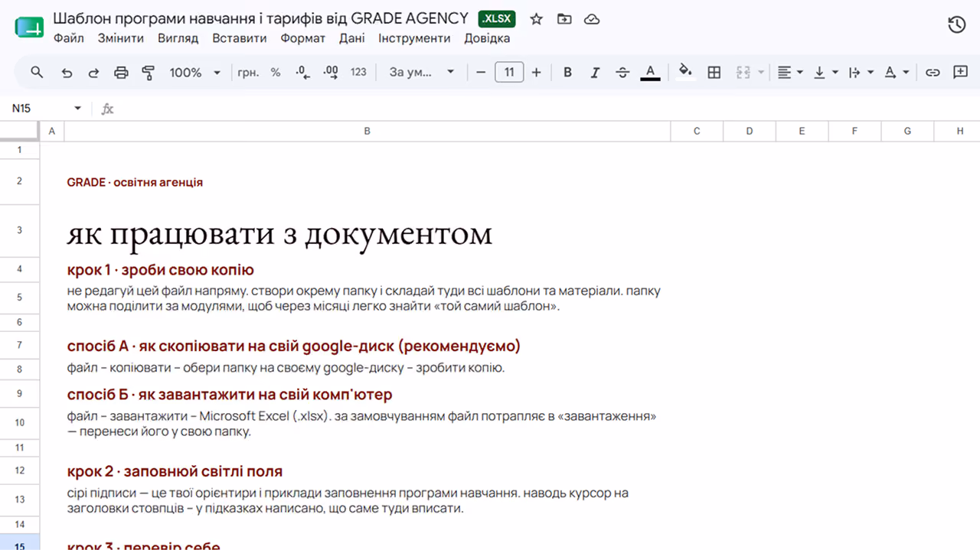The width and height of the screenshot is (980, 550).
Task: Increase decimal places
Action: point(331,73)
